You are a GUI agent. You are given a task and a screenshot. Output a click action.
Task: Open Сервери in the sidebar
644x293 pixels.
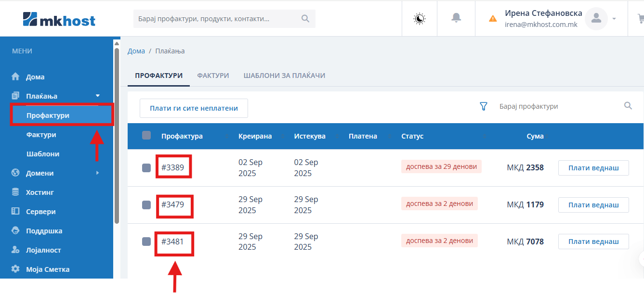pyautogui.click(x=40, y=212)
